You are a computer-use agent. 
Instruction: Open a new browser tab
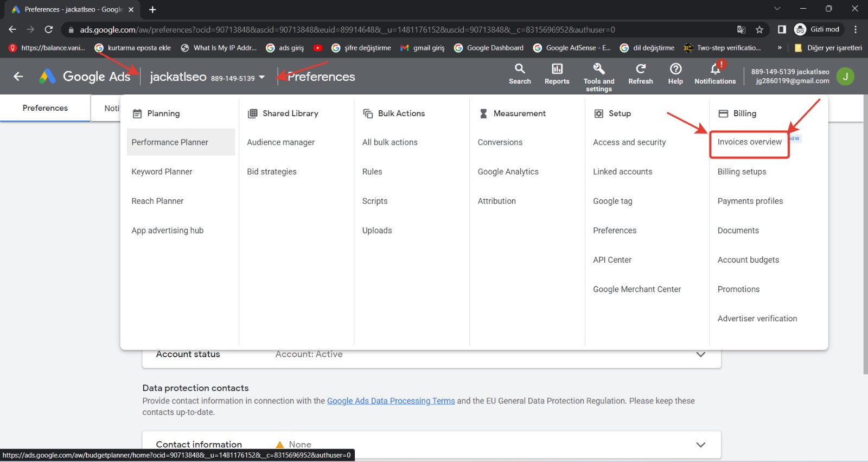pos(152,9)
